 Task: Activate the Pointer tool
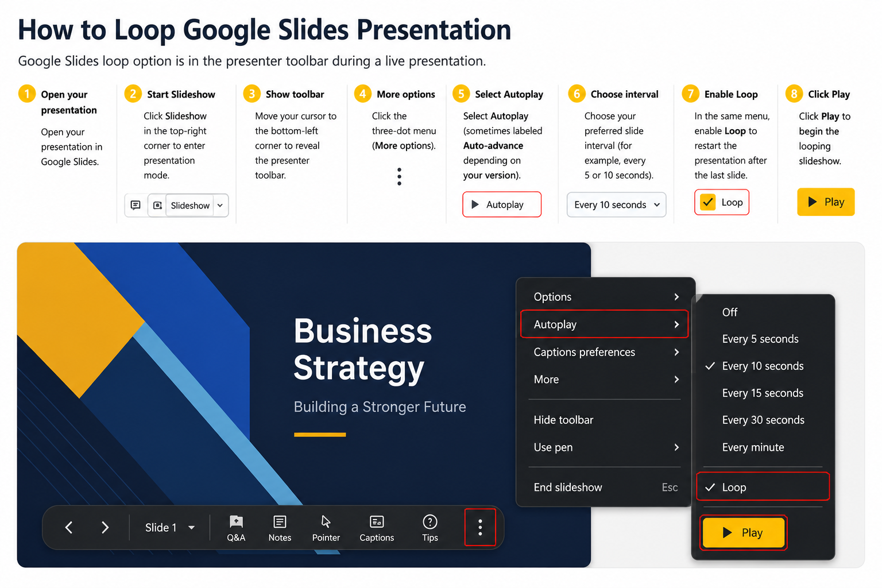(x=326, y=528)
